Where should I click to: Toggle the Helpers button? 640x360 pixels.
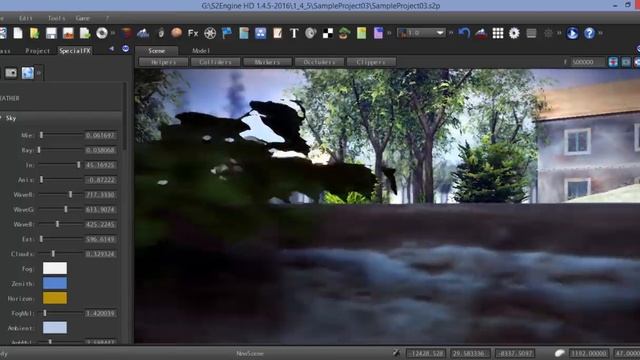pyautogui.click(x=164, y=62)
